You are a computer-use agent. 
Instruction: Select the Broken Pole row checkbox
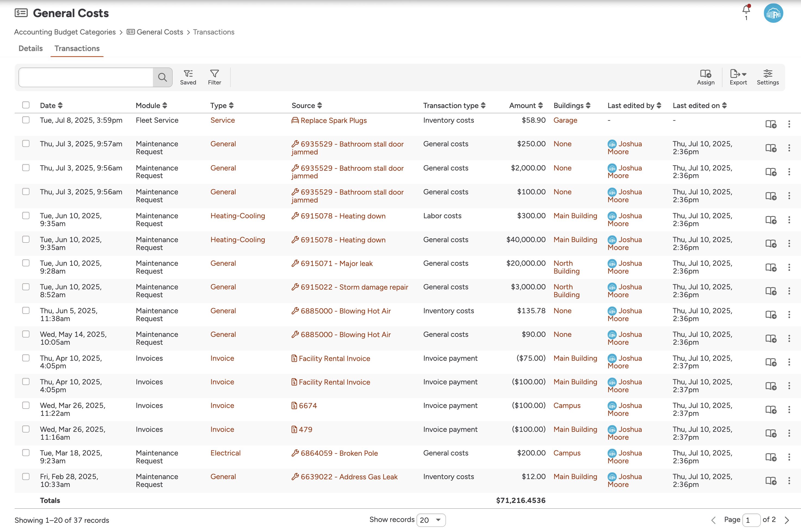pos(26,453)
